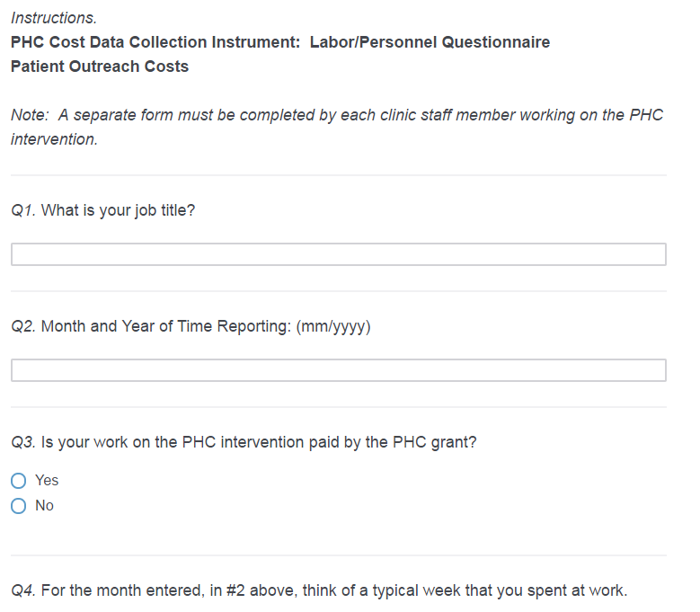Click the "Q3." question number
The width and height of the screenshot is (700, 612).
(24, 442)
